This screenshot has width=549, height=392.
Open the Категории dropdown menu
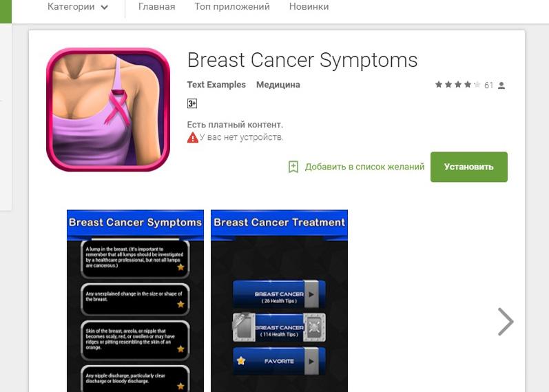[77, 7]
